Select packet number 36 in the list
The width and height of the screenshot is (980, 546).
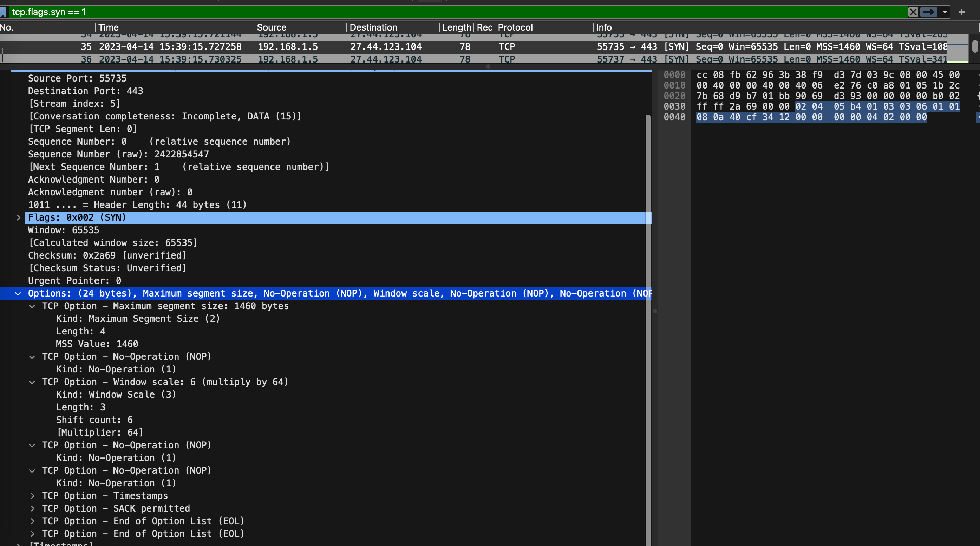[x=473, y=59]
